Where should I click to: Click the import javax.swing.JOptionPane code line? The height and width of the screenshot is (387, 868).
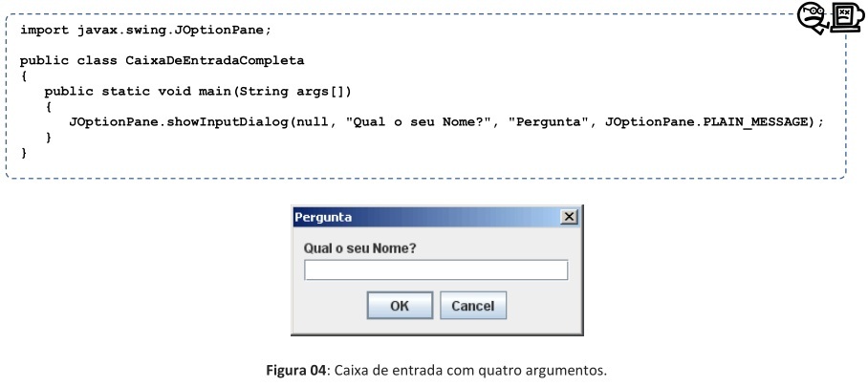145,31
